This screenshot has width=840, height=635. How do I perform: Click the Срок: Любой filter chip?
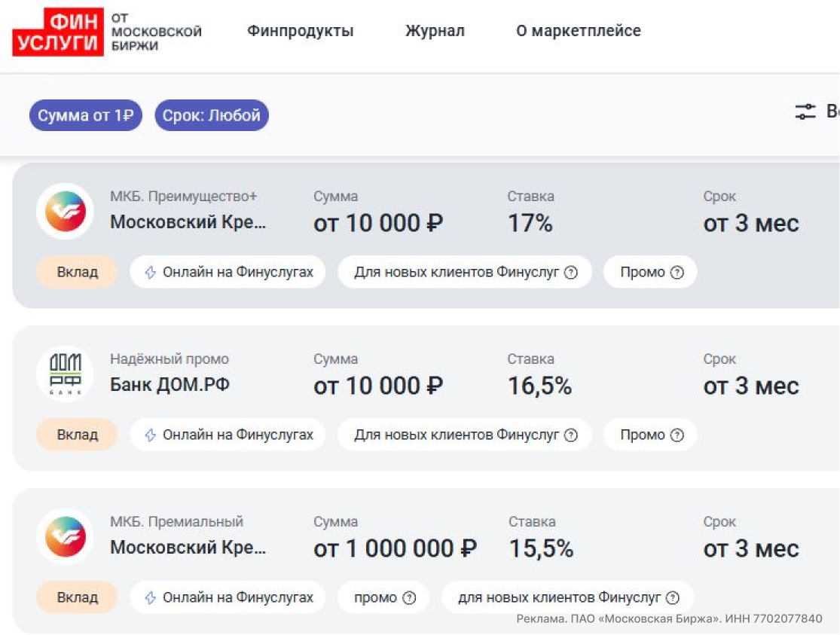tap(212, 115)
